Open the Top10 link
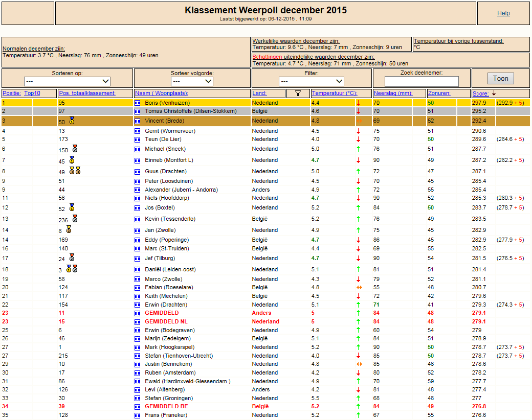Screen dimensions: 532x420 click(32, 93)
